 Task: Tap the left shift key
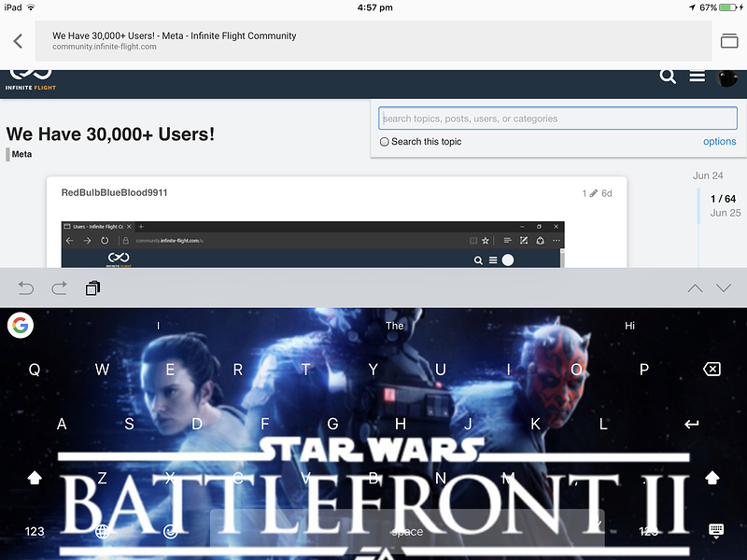[35, 478]
